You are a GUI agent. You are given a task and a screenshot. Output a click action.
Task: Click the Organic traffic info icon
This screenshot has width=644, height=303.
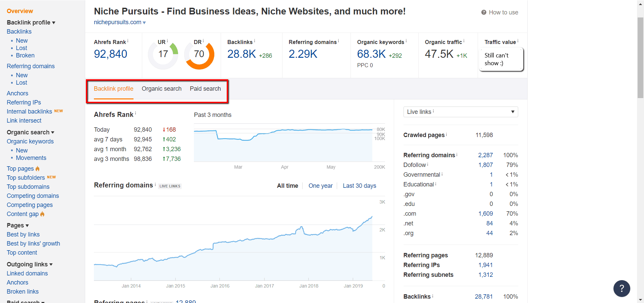(464, 41)
